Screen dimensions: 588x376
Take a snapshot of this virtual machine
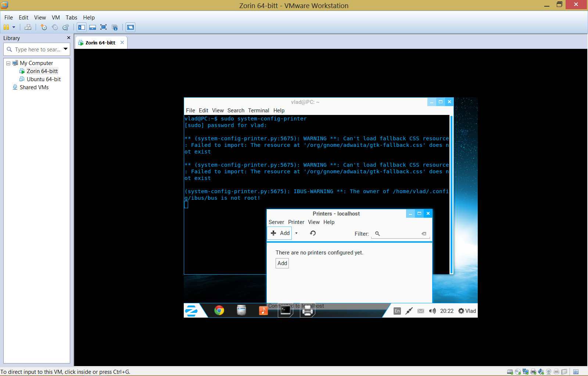pos(44,27)
